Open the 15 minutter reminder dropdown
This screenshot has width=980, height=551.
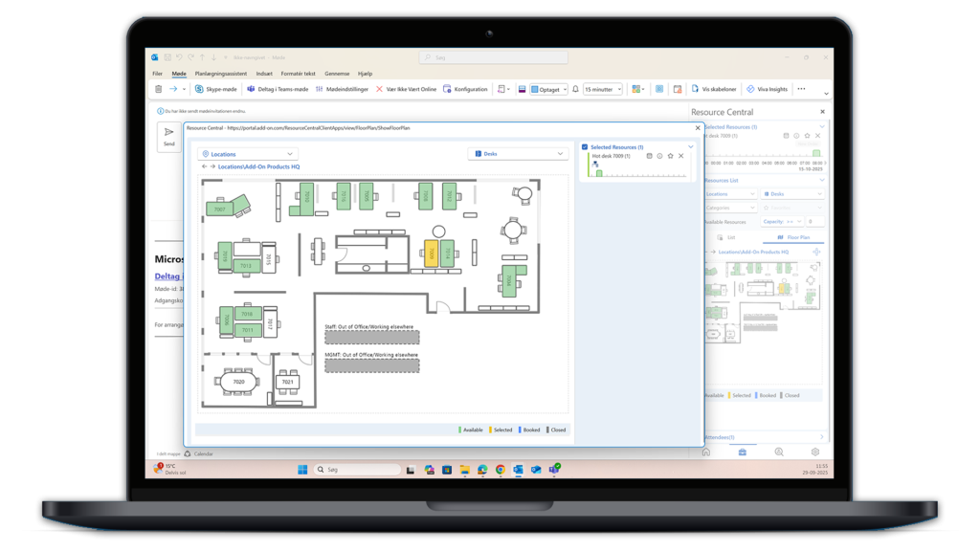pos(602,89)
